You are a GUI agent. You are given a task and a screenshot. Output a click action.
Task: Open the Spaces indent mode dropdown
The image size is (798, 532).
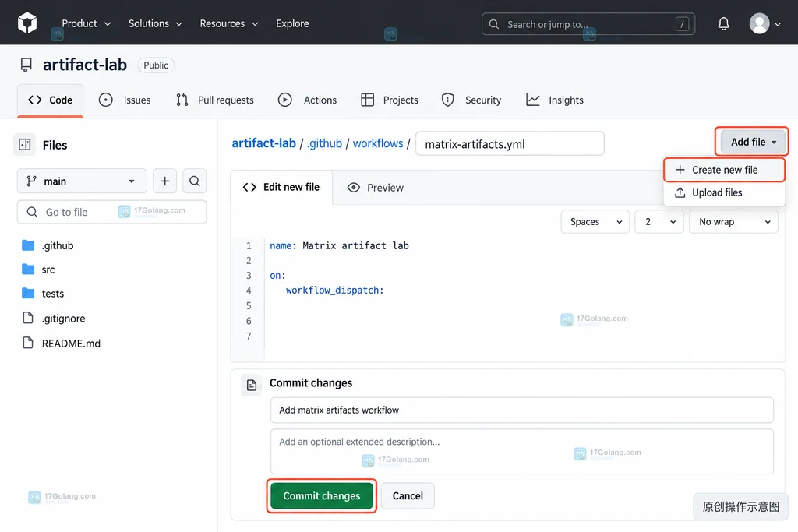595,222
